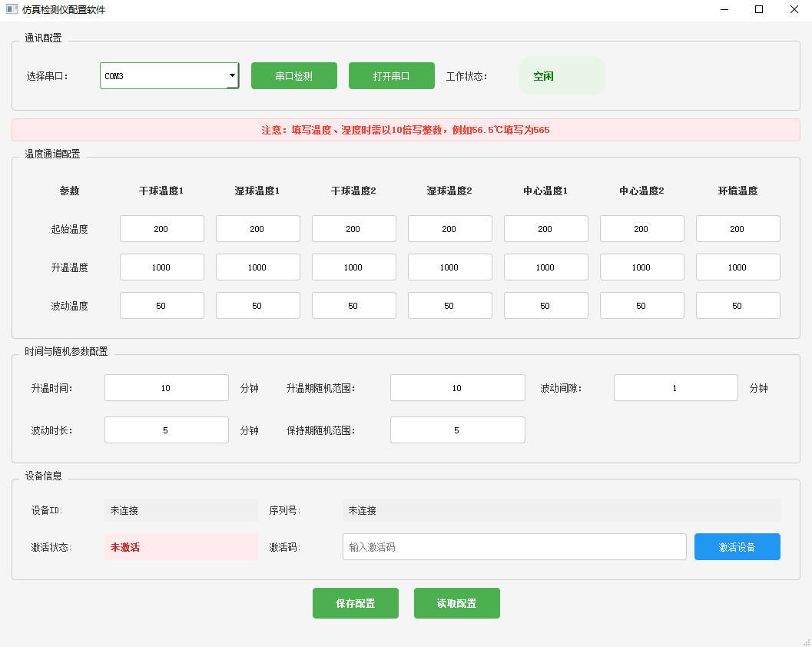Click the 环境温度 fluctuation temperature field
Image resolution: width=812 pixels, height=647 pixels.
click(737, 305)
